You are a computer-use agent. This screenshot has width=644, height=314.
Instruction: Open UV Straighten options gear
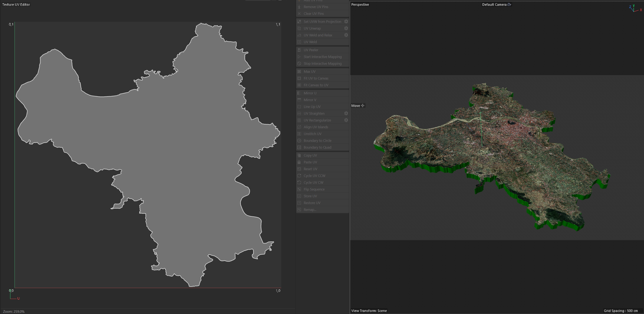pyautogui.click(x=346, y=113)
